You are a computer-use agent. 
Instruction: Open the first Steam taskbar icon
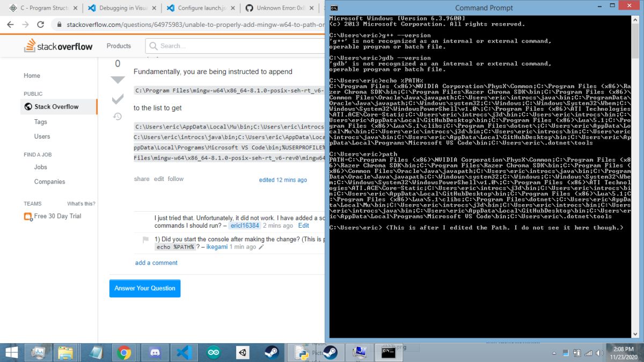tap(272, 353)
